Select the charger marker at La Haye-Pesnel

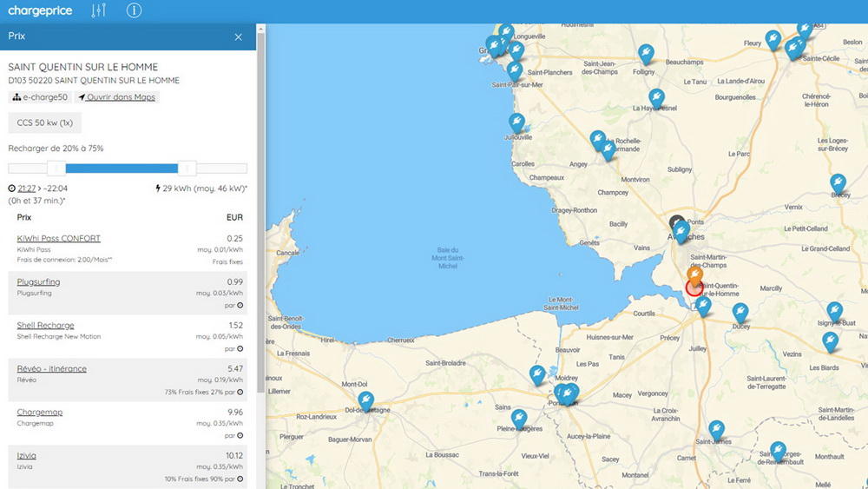click(x=656, y=98)
